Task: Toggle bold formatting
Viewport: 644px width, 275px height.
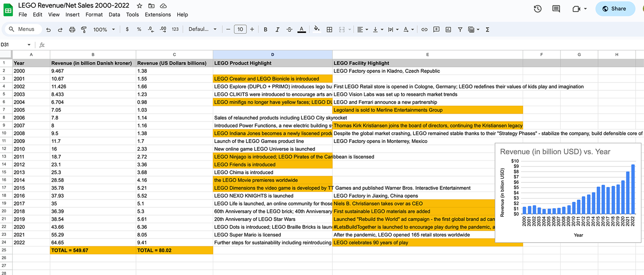Action: coord(265,29)
